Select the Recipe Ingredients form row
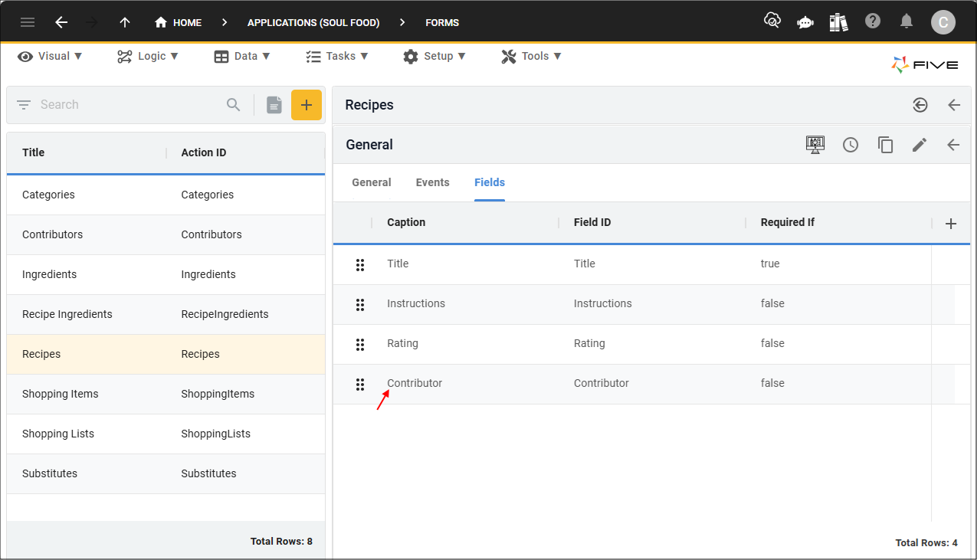The height and width of the screenshot is (560, 977). (166, 314)
